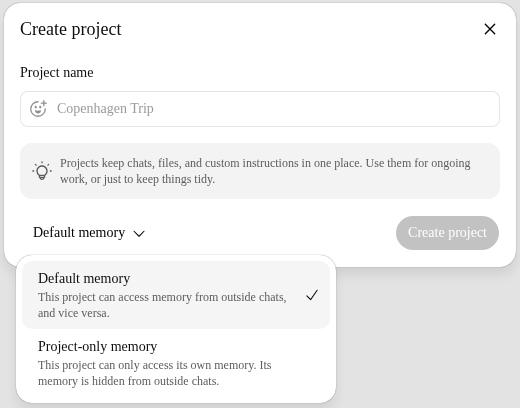Select the Project-only memory menu option
520x408 pixels.
click(176, 363)
